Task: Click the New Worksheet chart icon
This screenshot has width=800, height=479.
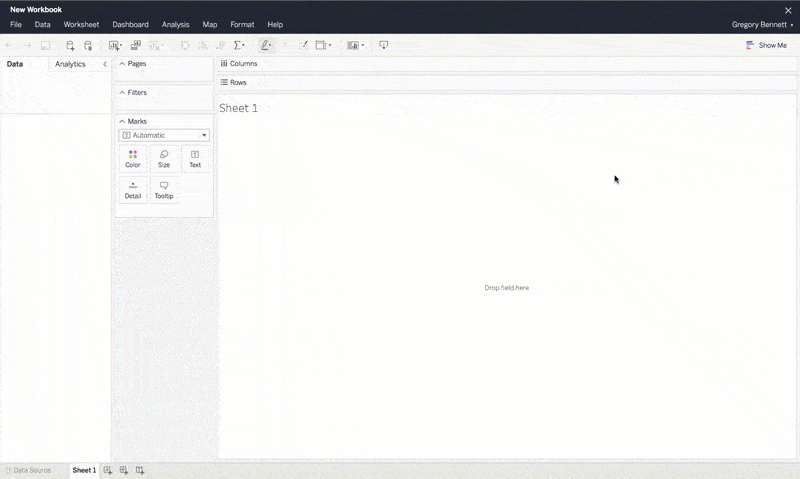Action: click(x=115, y=45)
